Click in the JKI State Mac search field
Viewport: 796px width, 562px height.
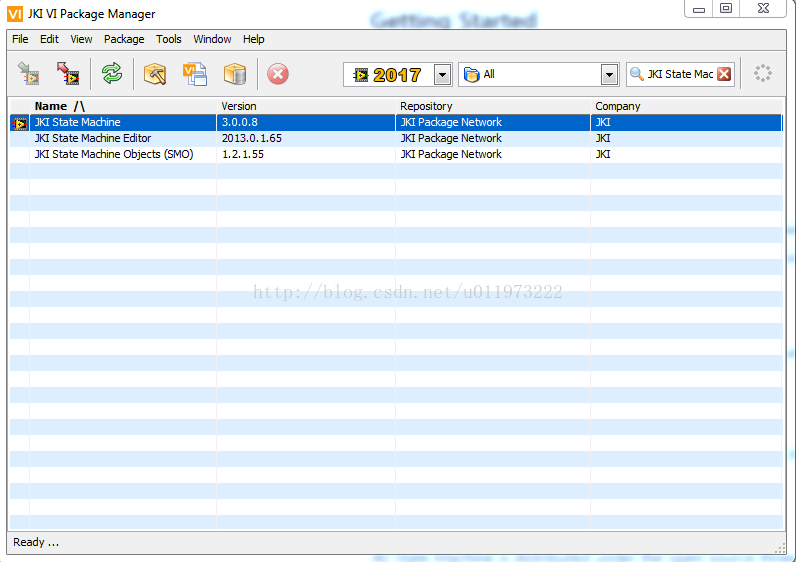click(x=680, y=74)
